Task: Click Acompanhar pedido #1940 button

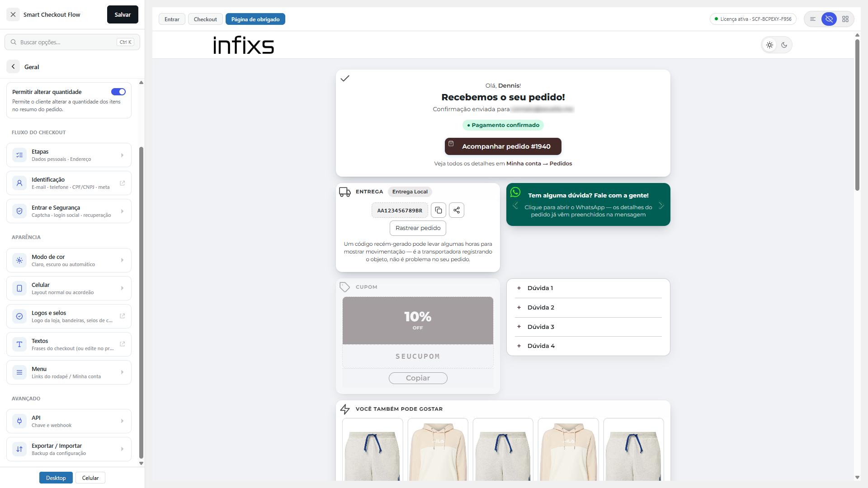Action: [503, 146]
